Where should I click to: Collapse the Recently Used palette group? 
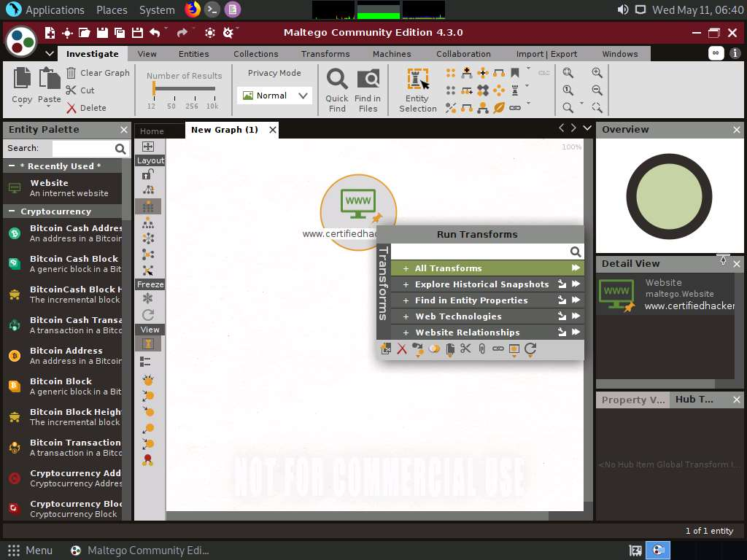point(12,166)
